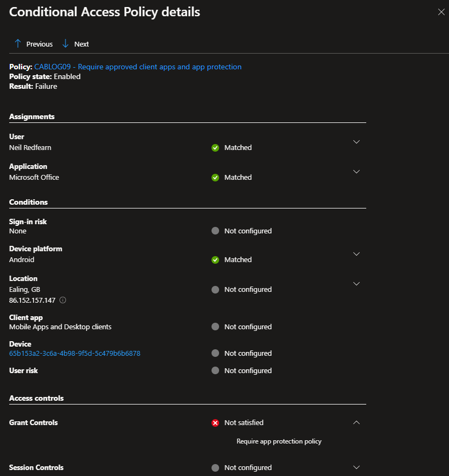Close the policy details pane
The height and width of the screenshot is (476, 449).
441,12
